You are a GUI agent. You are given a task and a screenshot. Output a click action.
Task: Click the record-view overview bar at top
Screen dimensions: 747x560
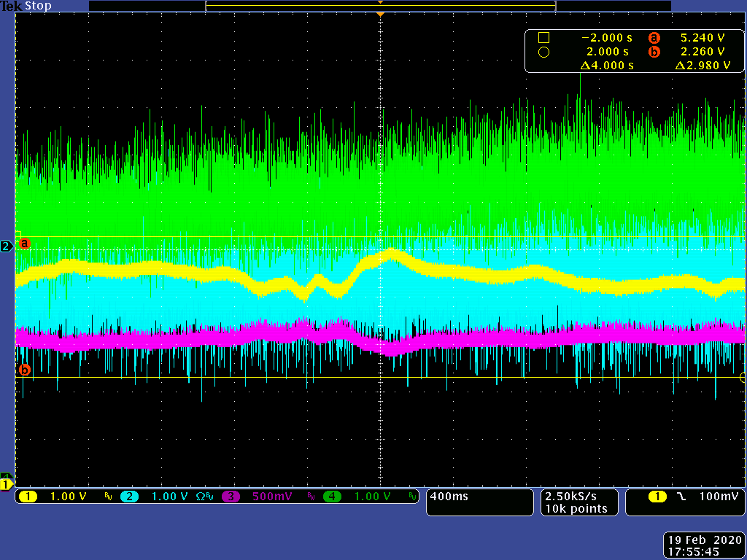(380, 5)
